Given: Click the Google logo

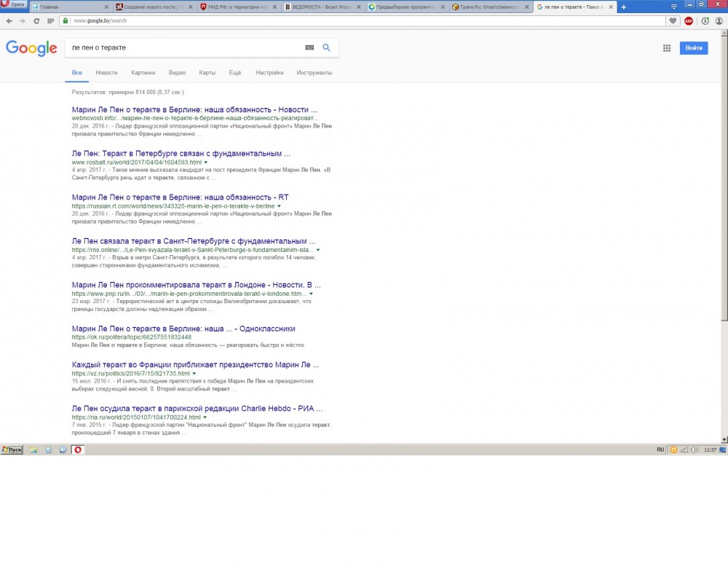Looking at the screenshot, I should coord(31,48).
